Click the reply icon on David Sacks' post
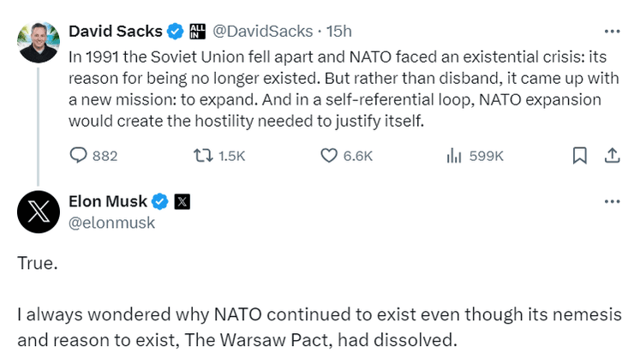This screenshot has height=364, width=634. tap(78, 155)
